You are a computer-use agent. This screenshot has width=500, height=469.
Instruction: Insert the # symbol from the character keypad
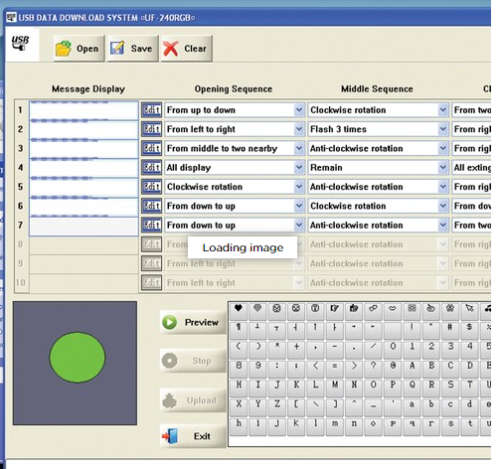(x=450, y=327)
